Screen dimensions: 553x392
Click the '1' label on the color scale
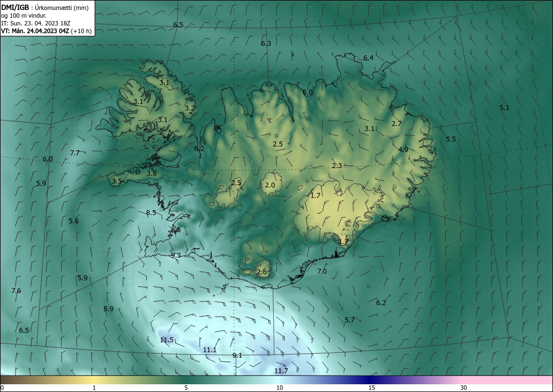(94, 388)
